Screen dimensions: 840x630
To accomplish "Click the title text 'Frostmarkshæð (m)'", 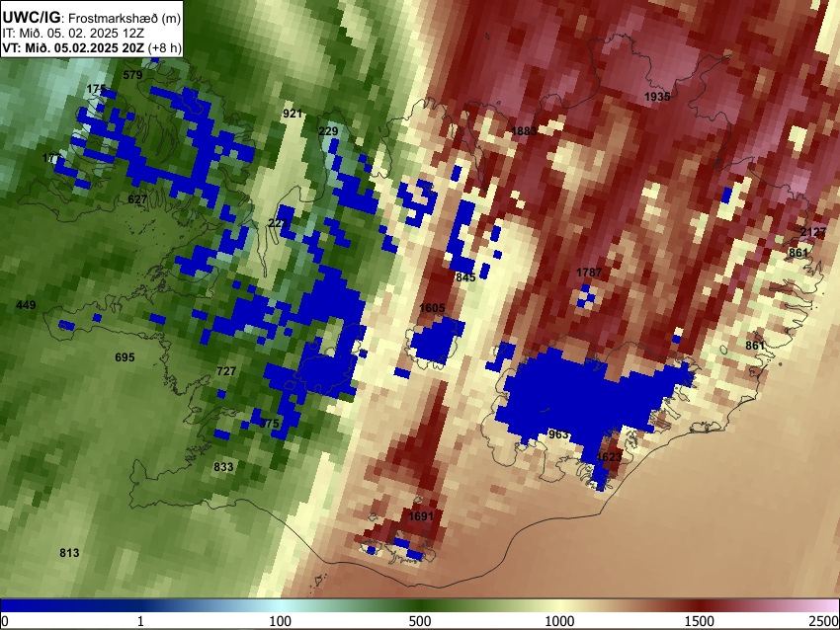I will [x=125, y=18].
